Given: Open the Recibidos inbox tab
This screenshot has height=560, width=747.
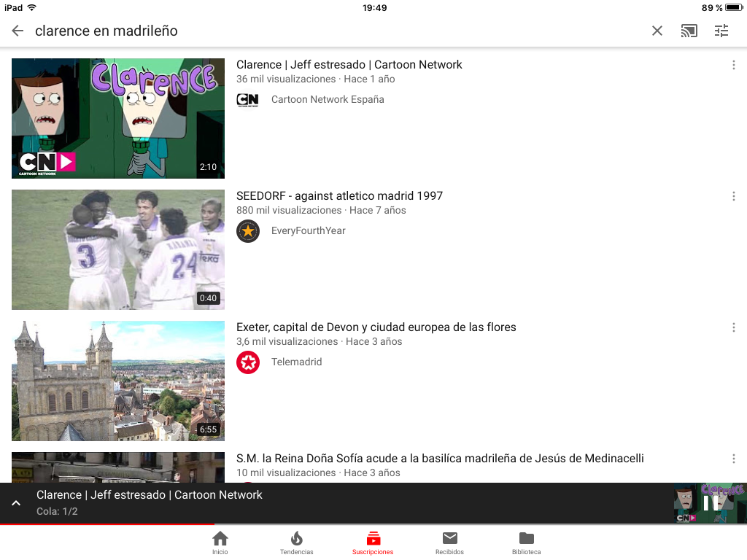Looking at the screenshot, I should coord(449,542).
